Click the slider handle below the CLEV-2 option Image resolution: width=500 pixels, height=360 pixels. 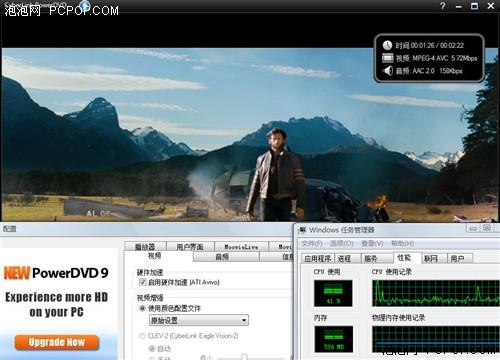point(245,357)
